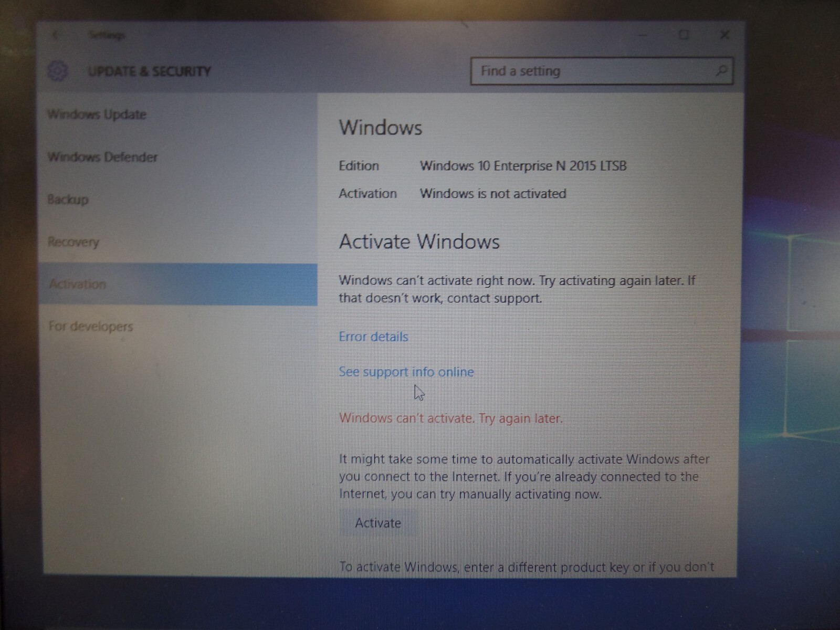Click the Activation label beside the status
The height and width of the screenshot is (630, 840).
click(x=367, y=194)
